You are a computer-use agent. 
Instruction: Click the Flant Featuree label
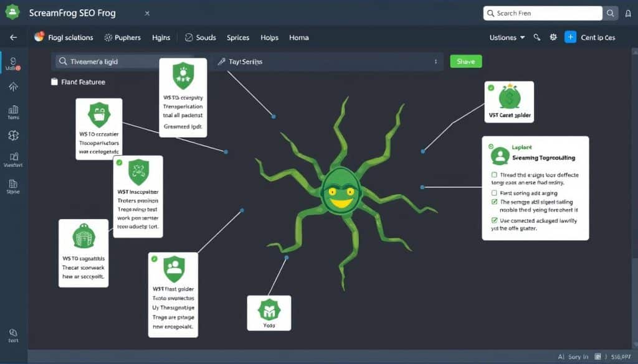point(83,82)
